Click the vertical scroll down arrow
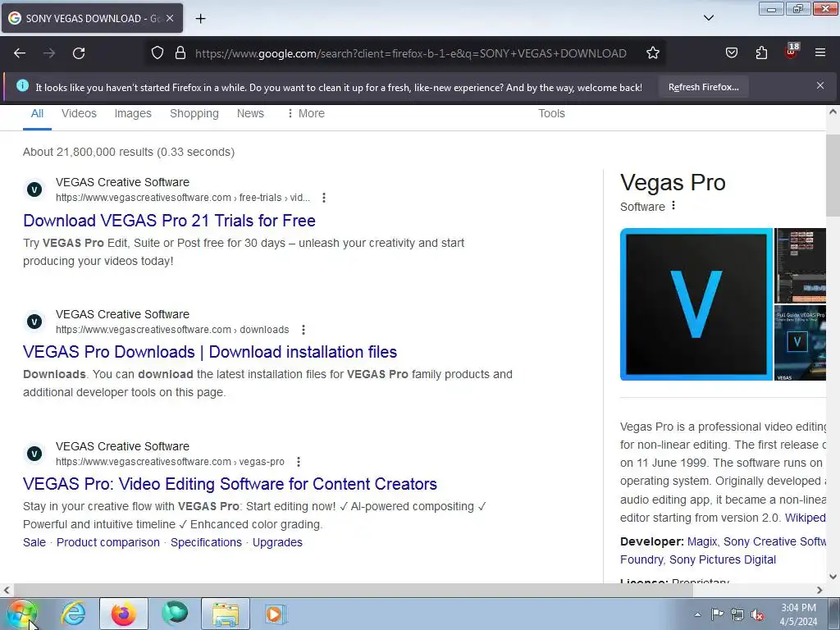The image size is (840, 630). [x=833, y=577]
